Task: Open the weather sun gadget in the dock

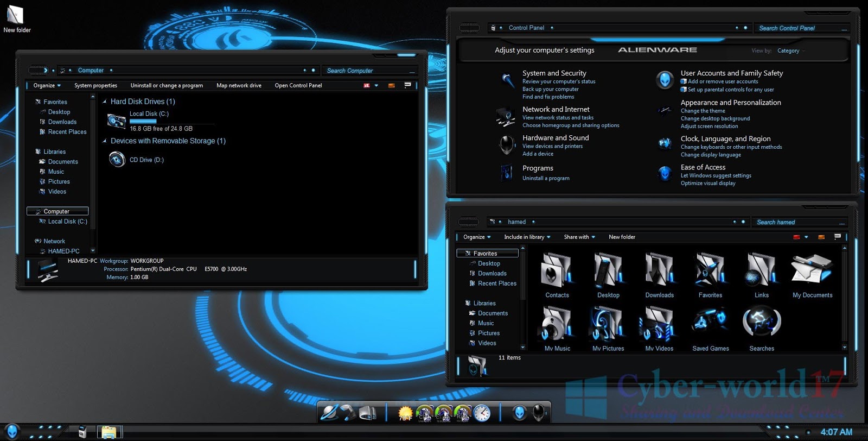Action: 405,413
